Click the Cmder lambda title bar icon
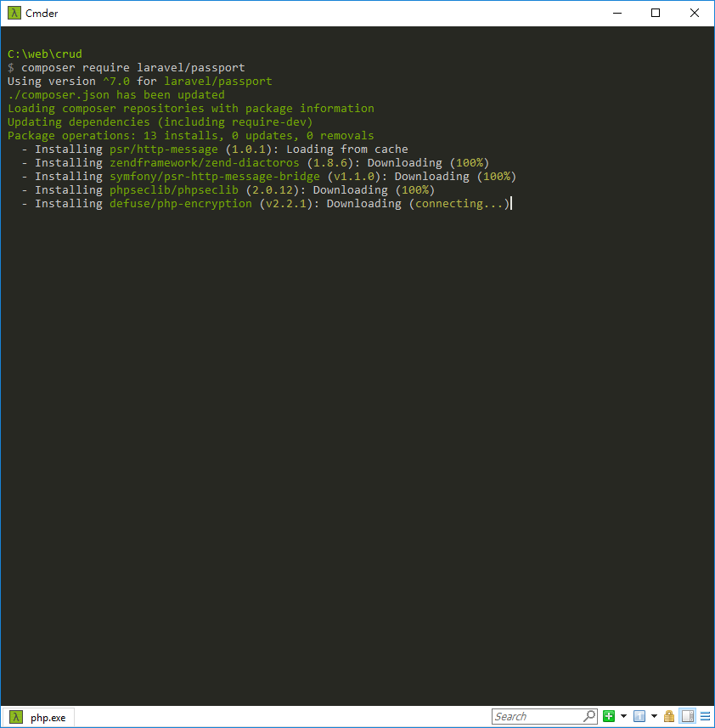 coord(14,13)
